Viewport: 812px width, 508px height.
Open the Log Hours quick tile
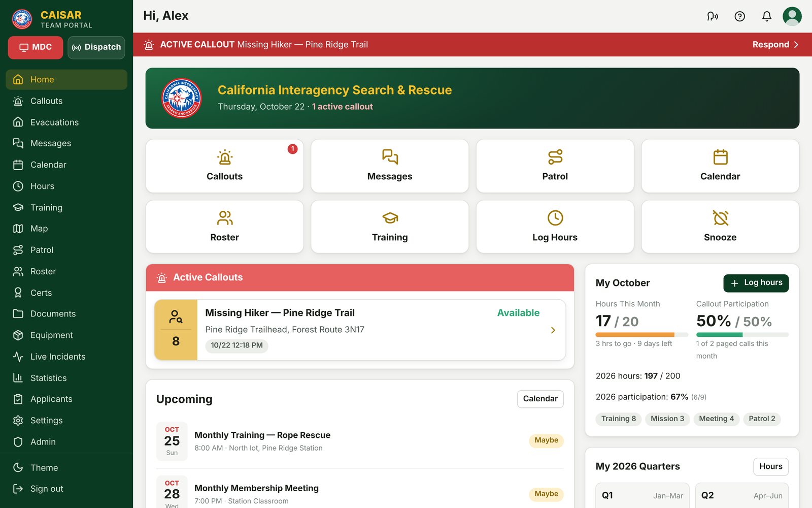pos(555,227)
